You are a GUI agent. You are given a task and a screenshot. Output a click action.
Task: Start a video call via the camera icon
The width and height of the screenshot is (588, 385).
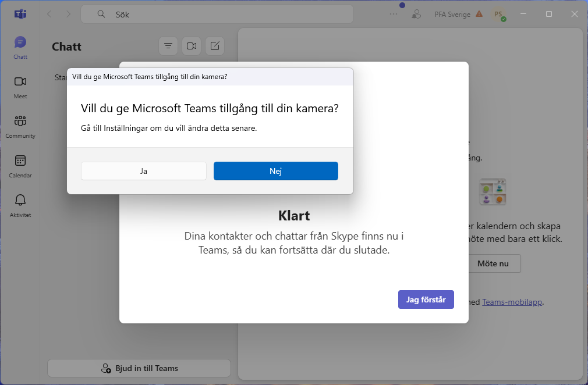click(192, 45)
